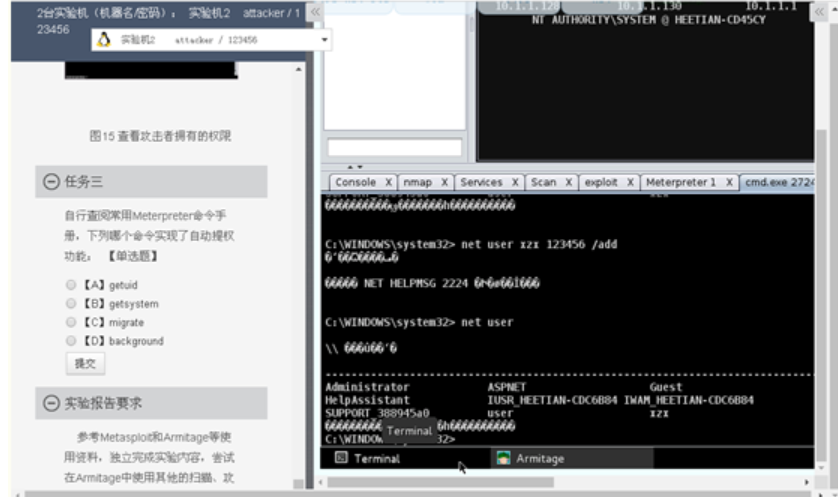Close the nmap tab
The height and width of the screenshot is (497, 838).
pos(444,182)
